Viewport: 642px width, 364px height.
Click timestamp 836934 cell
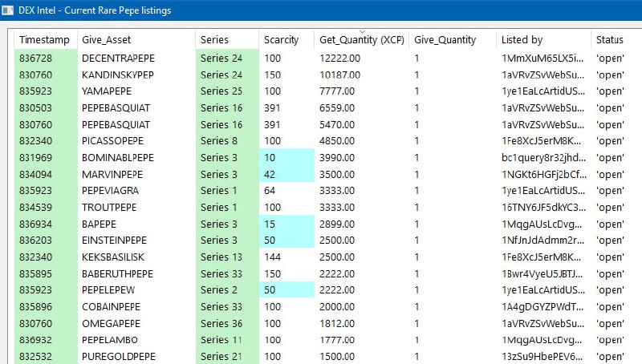click(46, 224)
